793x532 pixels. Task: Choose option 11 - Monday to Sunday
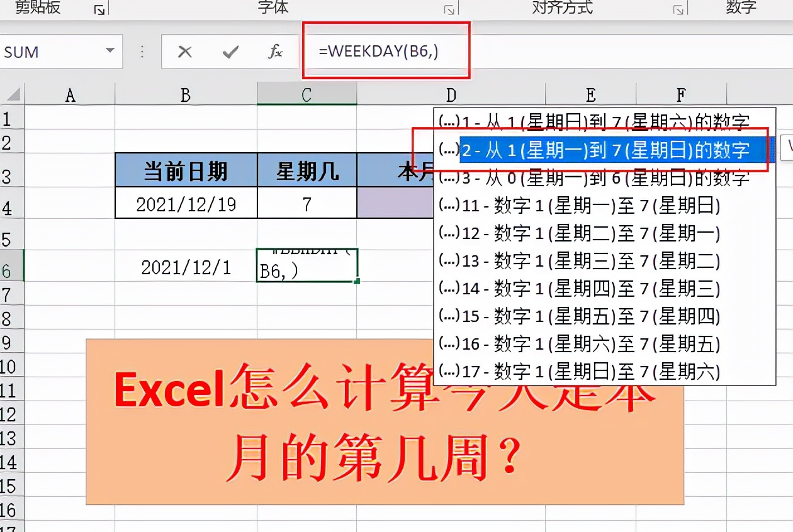click(604, 206)
